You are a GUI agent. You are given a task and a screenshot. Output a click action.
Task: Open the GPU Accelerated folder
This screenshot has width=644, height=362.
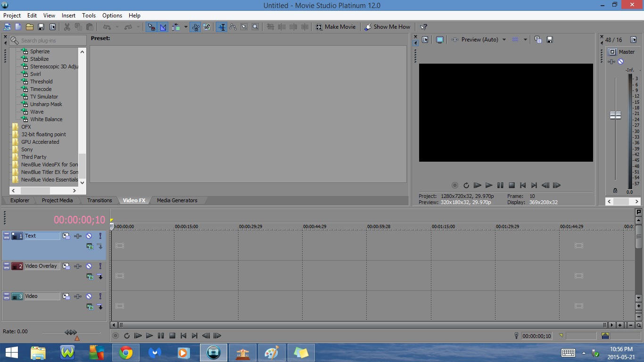pyautogui.click(x=40, y=142)
